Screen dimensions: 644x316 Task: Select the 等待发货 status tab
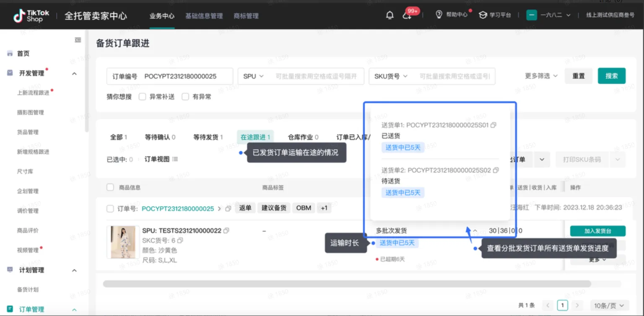(208, 137)
